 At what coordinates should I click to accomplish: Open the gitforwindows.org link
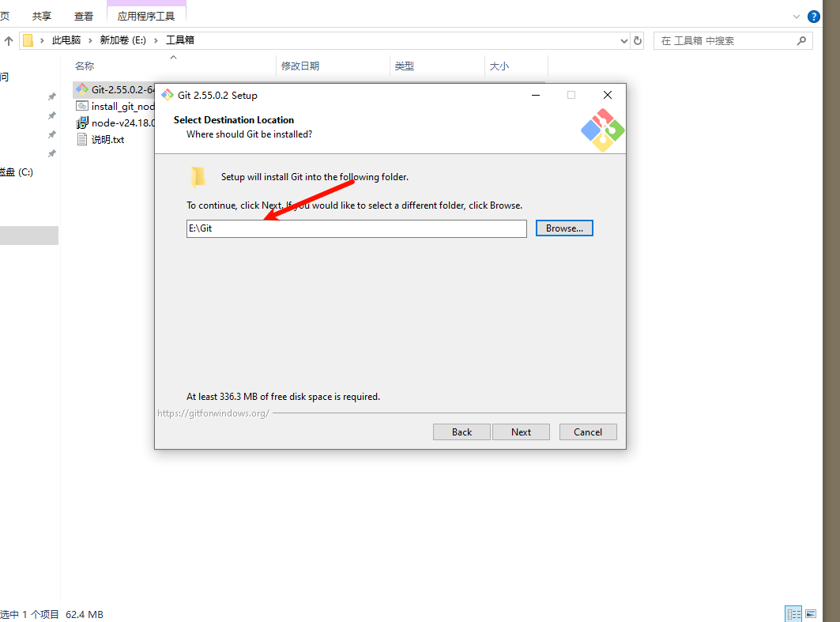pos(213,413)
